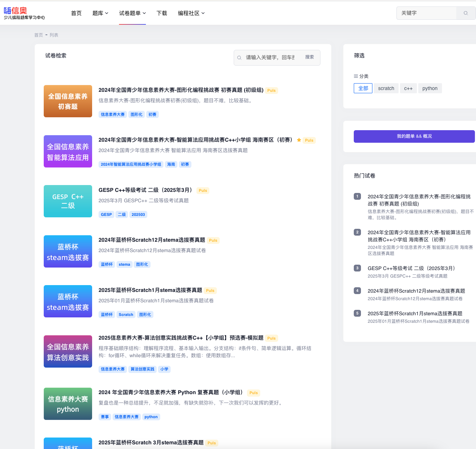
Task: Open 2025年蓝桥杯Scratch 3月stema title
Action: (x=151, y=443)
